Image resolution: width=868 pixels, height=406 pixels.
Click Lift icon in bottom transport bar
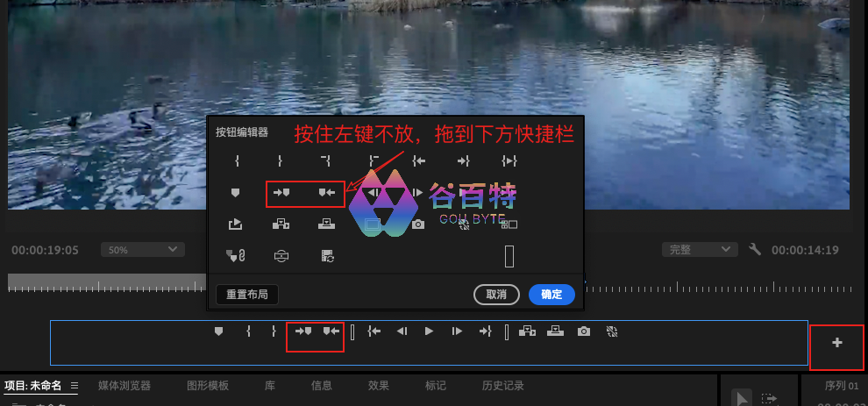[x=527, y=331]
